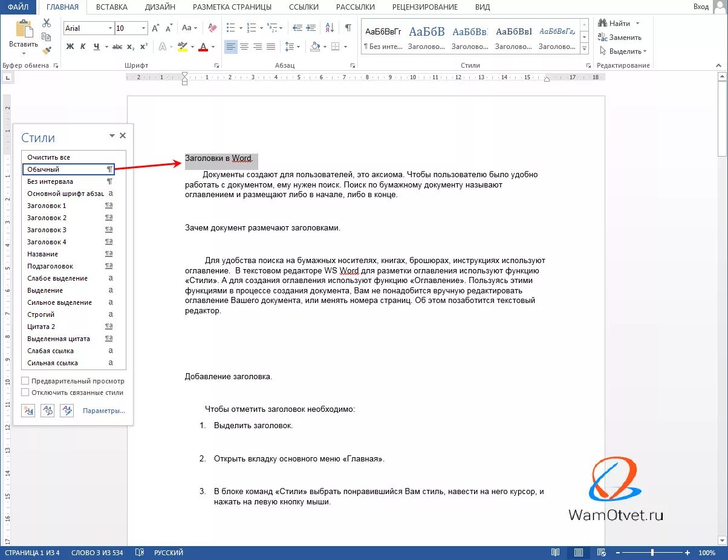Justify the paragraph text

pyautogui.click(x=271, y=47)
